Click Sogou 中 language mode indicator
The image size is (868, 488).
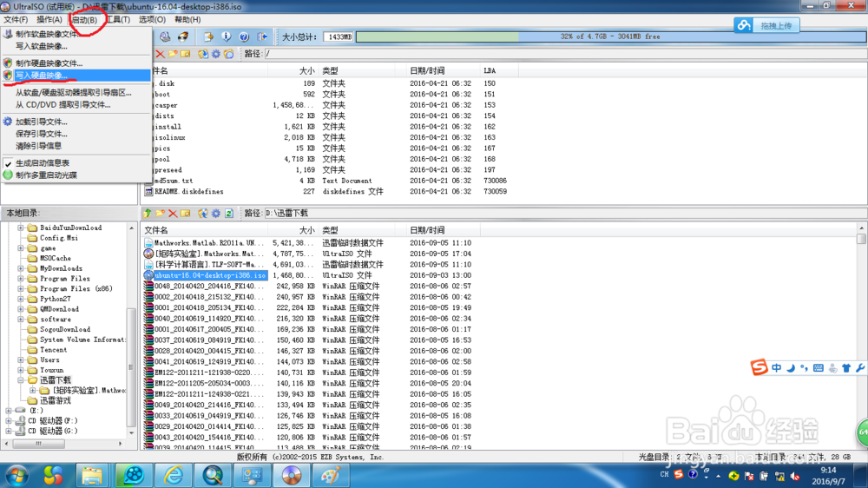[777, 368]
